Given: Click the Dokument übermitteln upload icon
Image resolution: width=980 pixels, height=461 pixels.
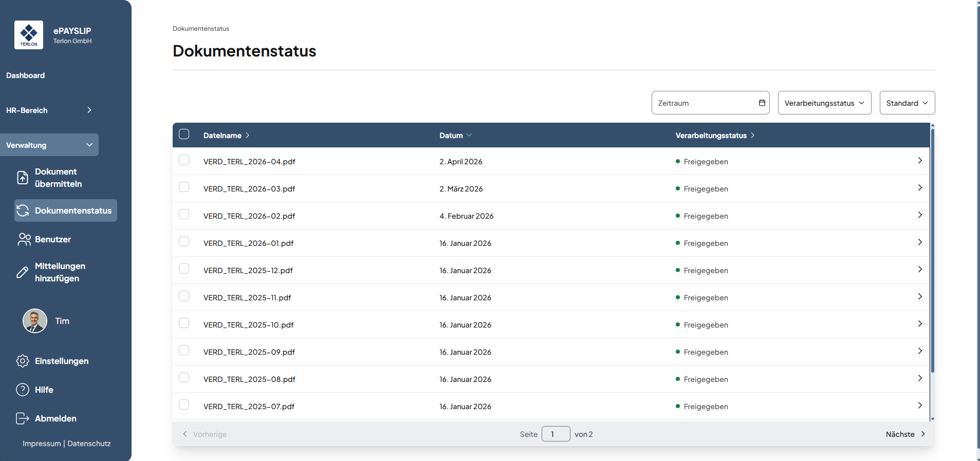Looking at the screenshot, I should [23, 178].
